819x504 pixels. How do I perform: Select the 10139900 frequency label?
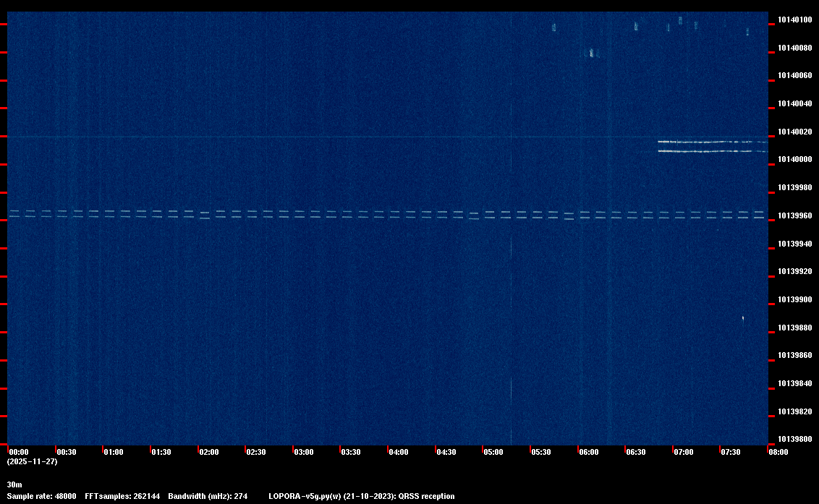794,299
